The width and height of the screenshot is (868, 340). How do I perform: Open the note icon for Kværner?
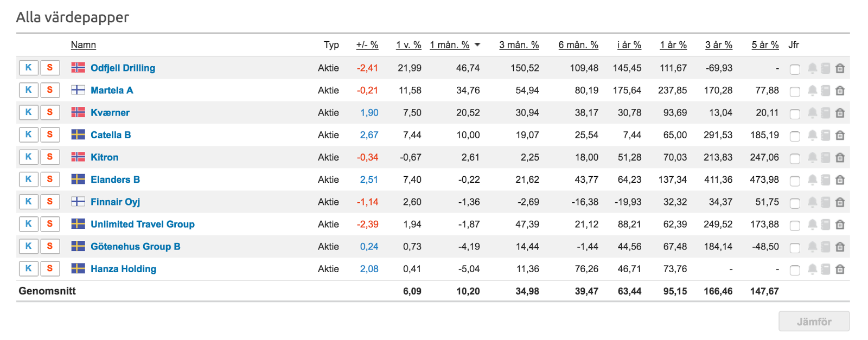point(826,113)
